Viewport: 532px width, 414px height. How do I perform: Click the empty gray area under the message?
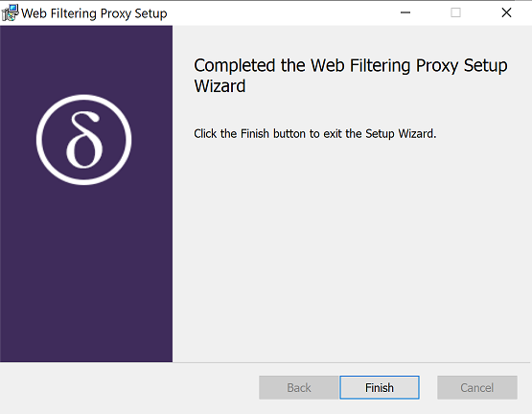352,251
